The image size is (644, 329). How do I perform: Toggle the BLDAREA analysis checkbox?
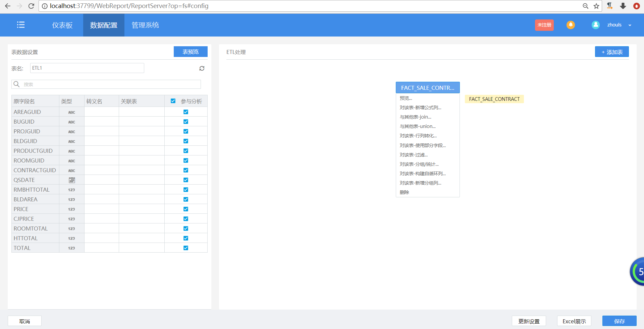coord(186,199)
